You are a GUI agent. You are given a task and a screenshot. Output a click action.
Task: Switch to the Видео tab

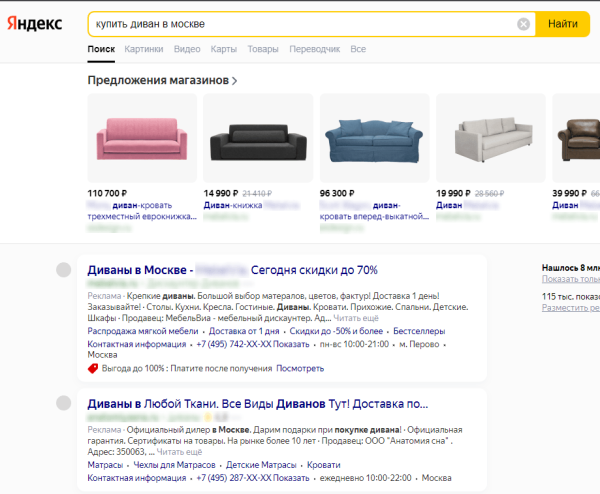tap(187, 49)
